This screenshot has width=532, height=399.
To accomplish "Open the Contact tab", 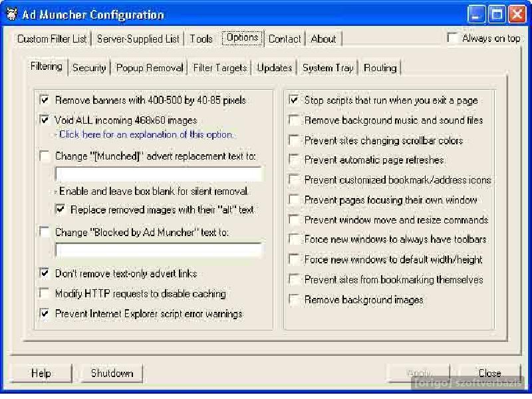I will point(285,39).
